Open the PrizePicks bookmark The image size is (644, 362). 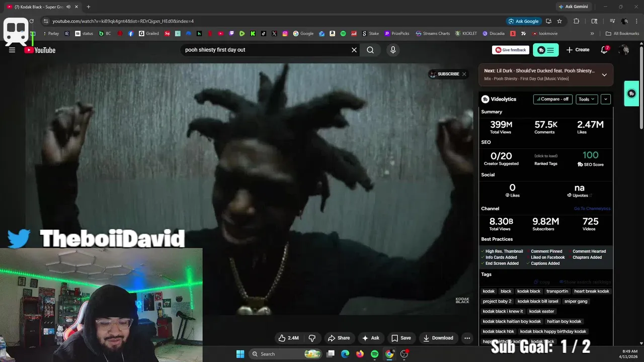[397, 34]
